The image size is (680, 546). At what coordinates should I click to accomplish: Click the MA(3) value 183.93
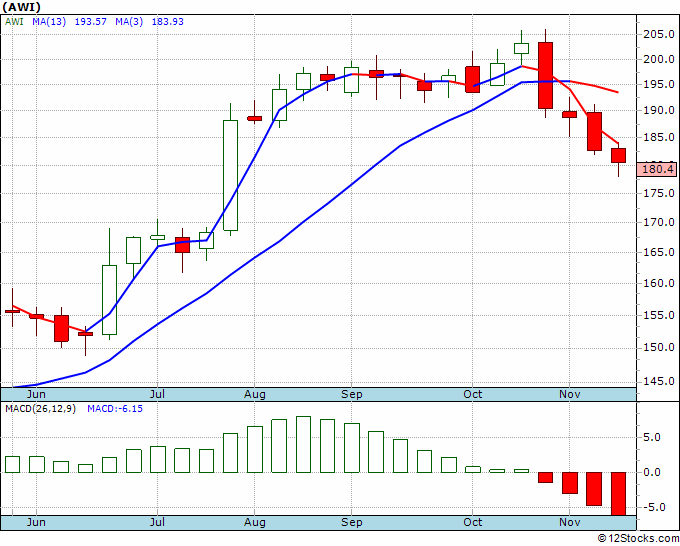coord(167,21)
